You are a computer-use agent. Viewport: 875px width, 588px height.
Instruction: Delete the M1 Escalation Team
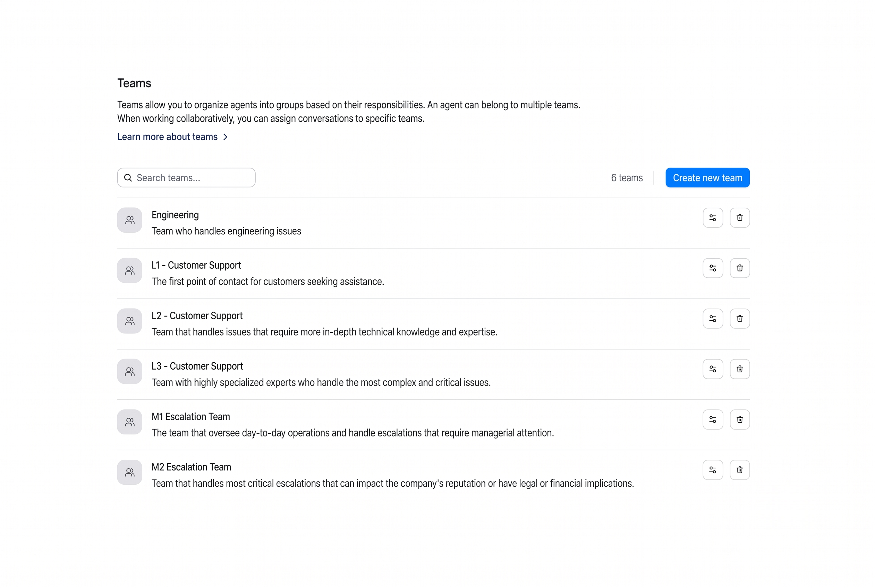click(x=740, y=419)
